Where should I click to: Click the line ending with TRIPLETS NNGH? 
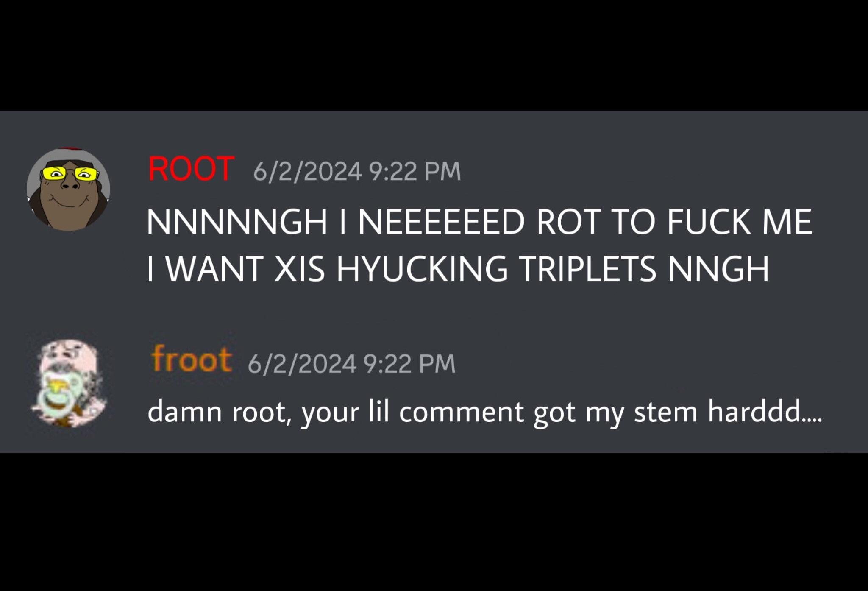[458, 268]
